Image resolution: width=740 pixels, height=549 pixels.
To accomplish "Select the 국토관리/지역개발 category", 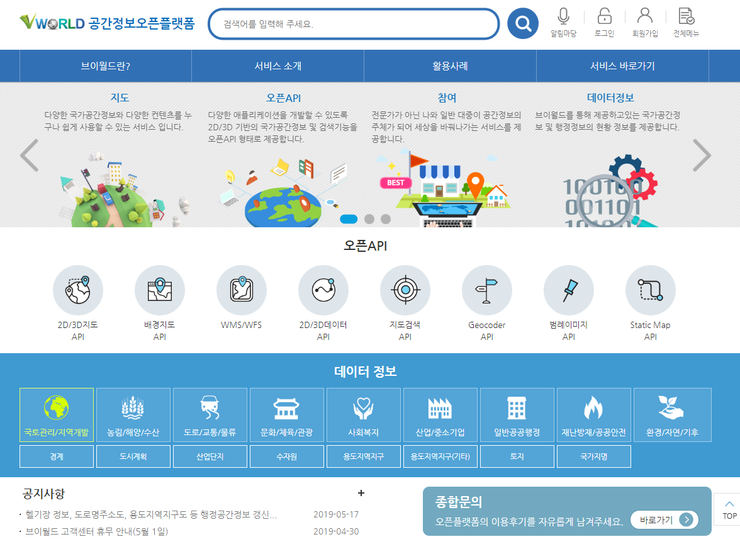I will pos(57,415).
